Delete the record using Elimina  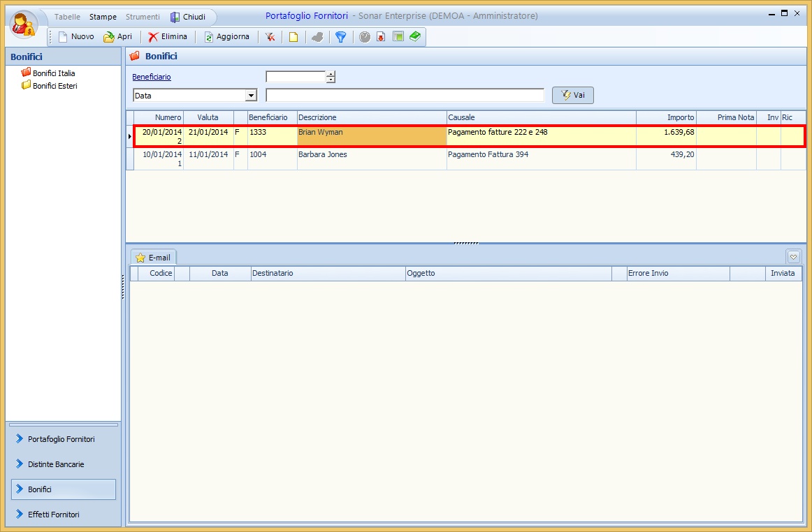(168, 37)
